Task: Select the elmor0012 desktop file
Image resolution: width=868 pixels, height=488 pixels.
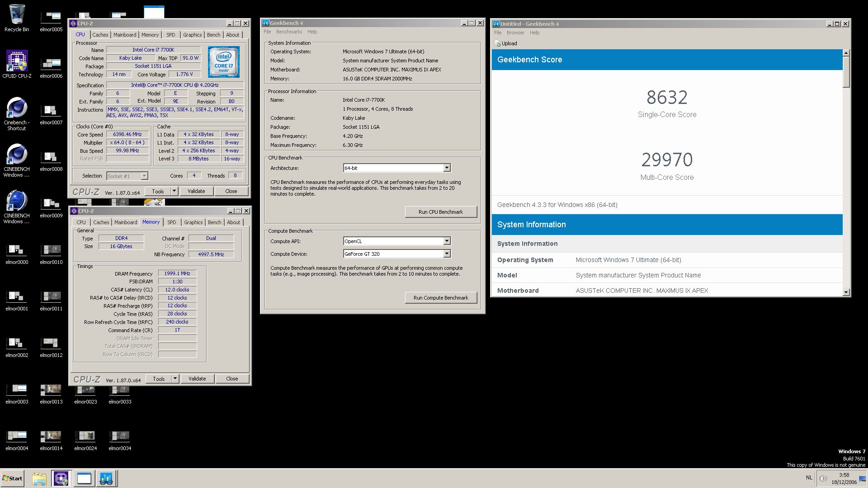Action: 51,347
